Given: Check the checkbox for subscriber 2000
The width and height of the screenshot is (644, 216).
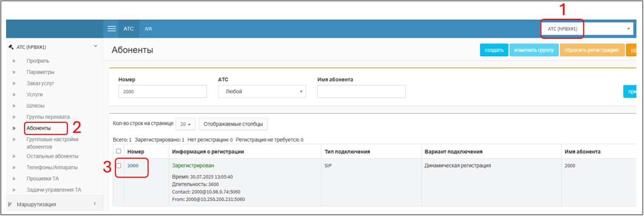Looking at the screenshot, I should [119, 166].
